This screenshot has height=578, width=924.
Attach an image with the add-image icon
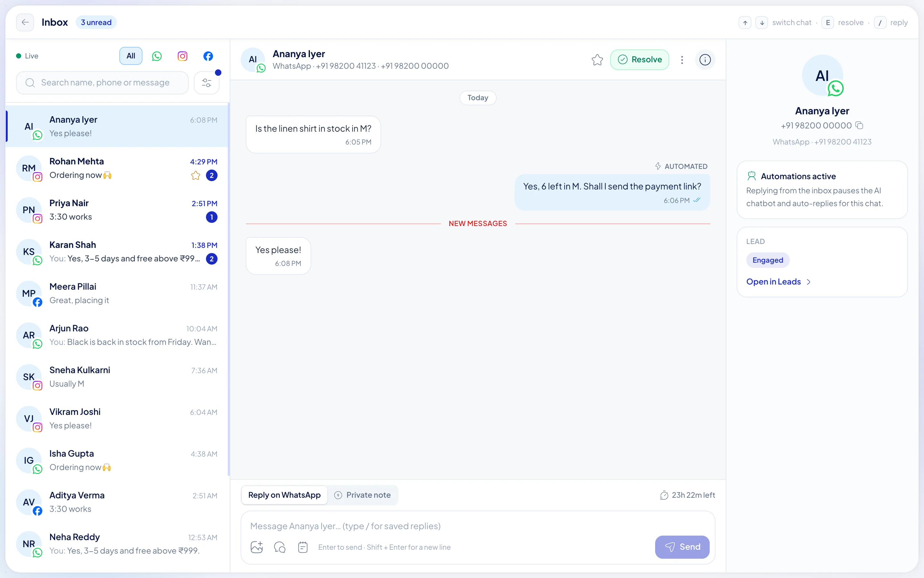tap(257, 547)
